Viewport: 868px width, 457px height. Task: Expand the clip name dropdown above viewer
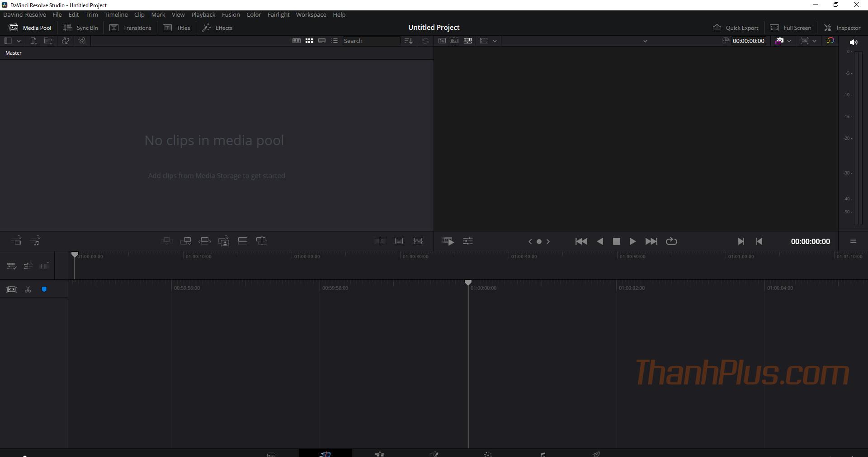click(645, 41)
